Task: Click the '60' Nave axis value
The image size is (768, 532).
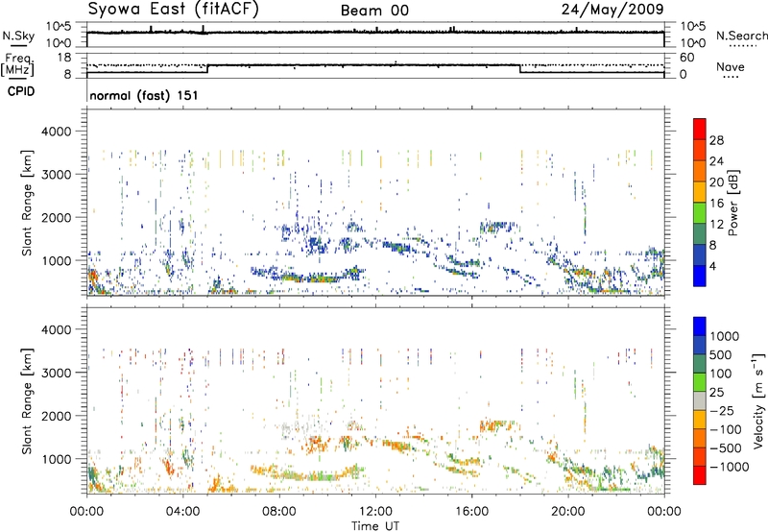Action: (686, 58)
